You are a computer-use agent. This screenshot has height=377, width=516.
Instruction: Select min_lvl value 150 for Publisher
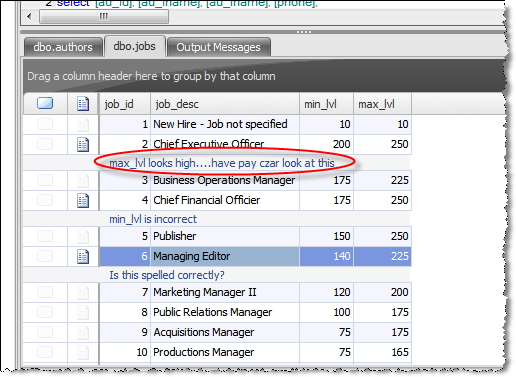click(x=326, y=236)
